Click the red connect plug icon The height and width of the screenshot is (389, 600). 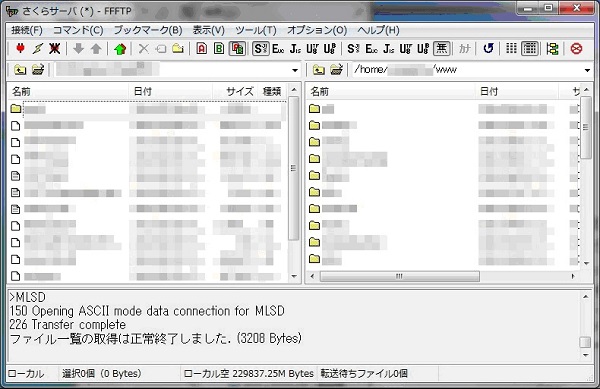pos(20,49)
